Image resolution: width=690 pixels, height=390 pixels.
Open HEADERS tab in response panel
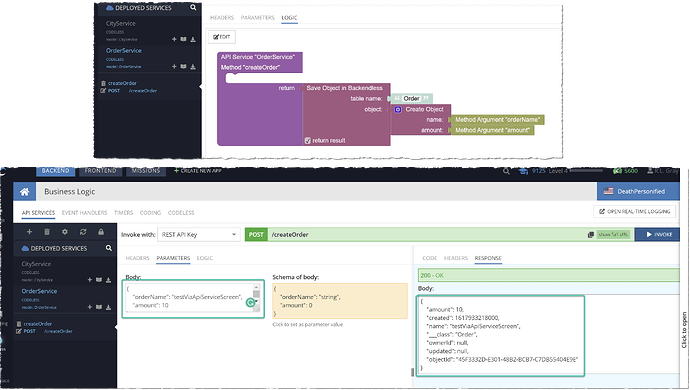(x=456, y=258)
